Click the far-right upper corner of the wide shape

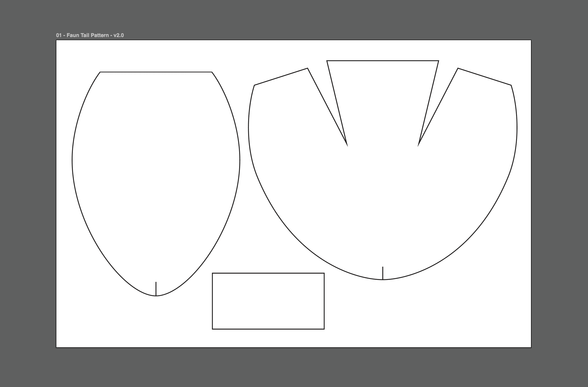[511, 85]
